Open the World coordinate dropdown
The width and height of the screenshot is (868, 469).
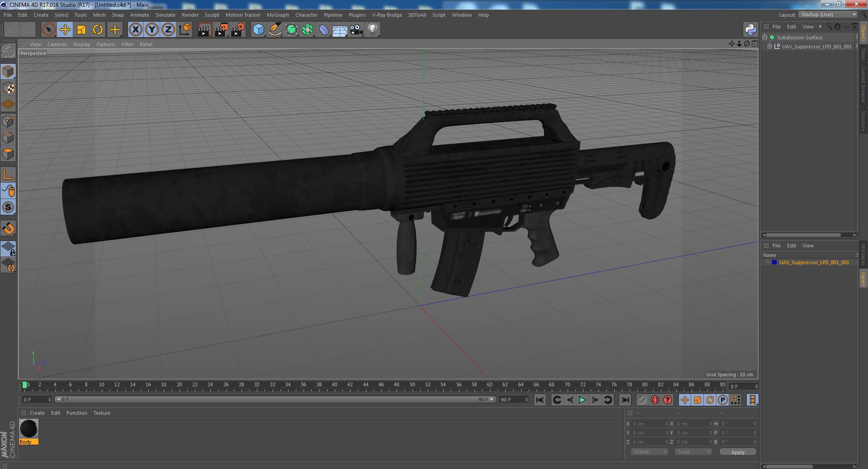tap(650, 452)
